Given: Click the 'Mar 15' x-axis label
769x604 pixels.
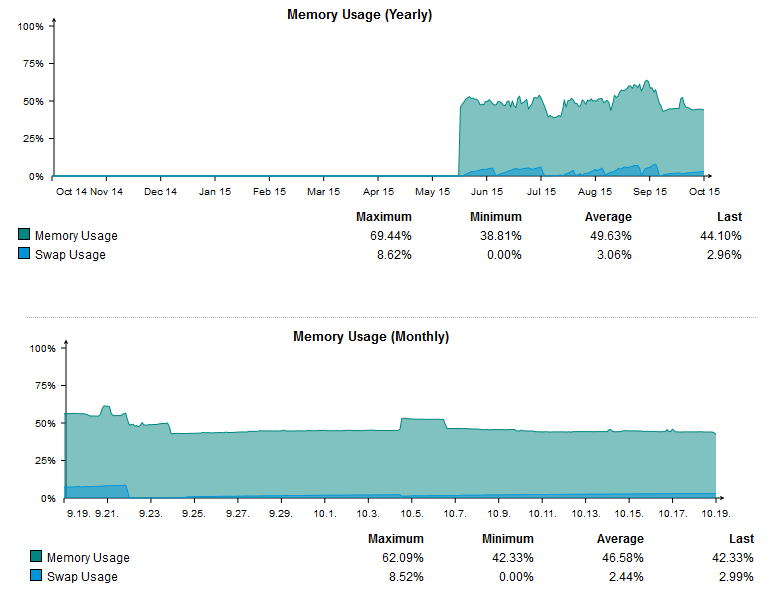Looking at the screenshot, I should pyautogui.click(x=323, y=192).
